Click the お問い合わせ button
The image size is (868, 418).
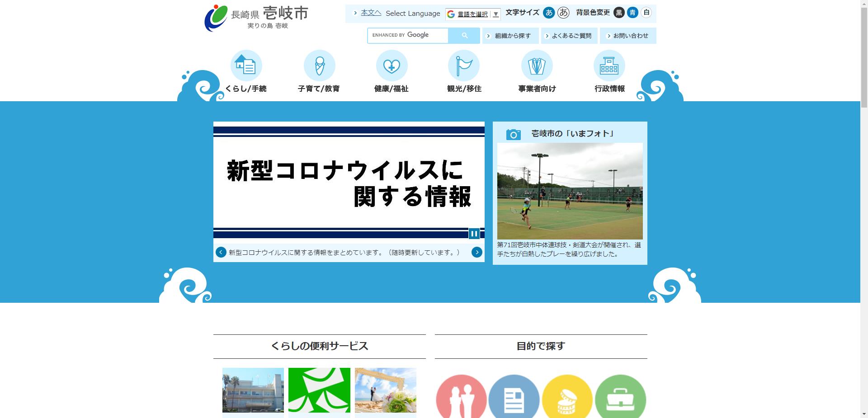click(x=628, y=35)
